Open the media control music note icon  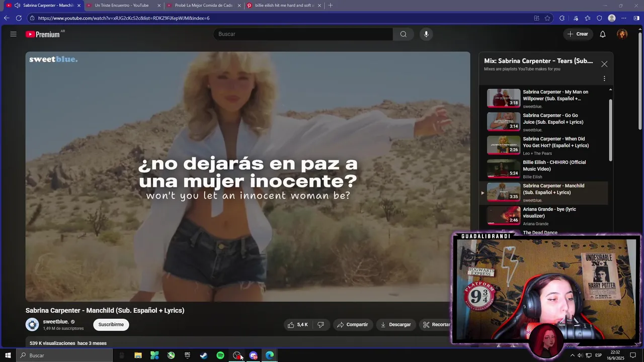(x=576, y=18)
